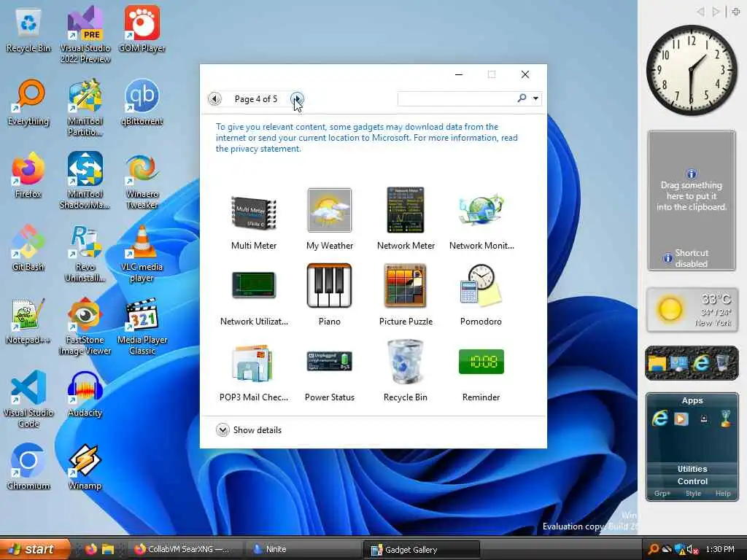Select the FastStone Image Viewer shortcut
Screen dimensions: 747x560
(85, 327)
